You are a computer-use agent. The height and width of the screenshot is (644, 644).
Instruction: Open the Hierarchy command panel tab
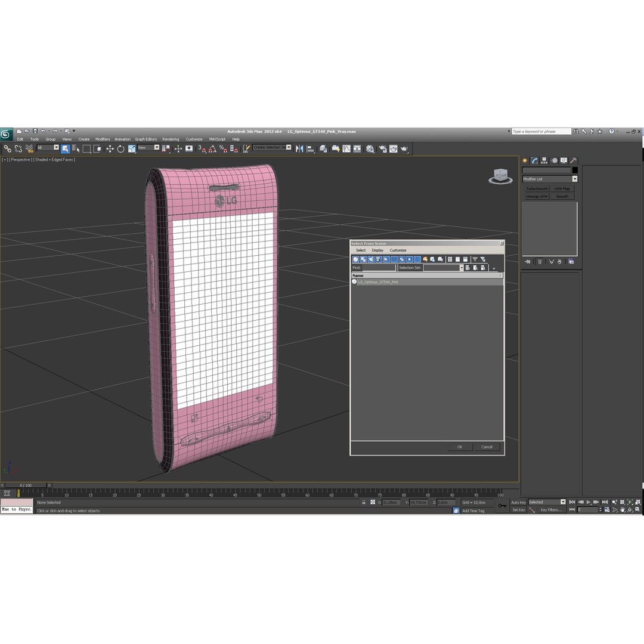(x=544, y=160)
